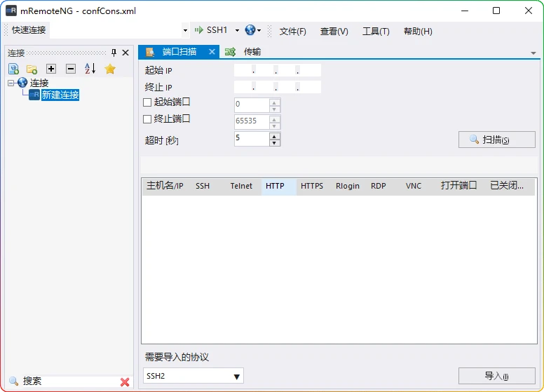
Task: Click the search magnifier icon
Action: point(13,381)
